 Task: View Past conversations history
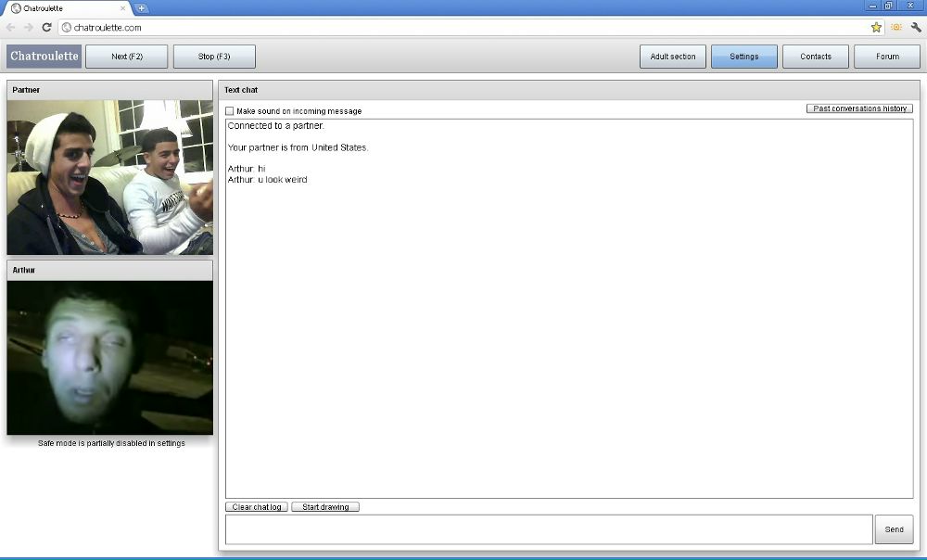pos(859,108)
